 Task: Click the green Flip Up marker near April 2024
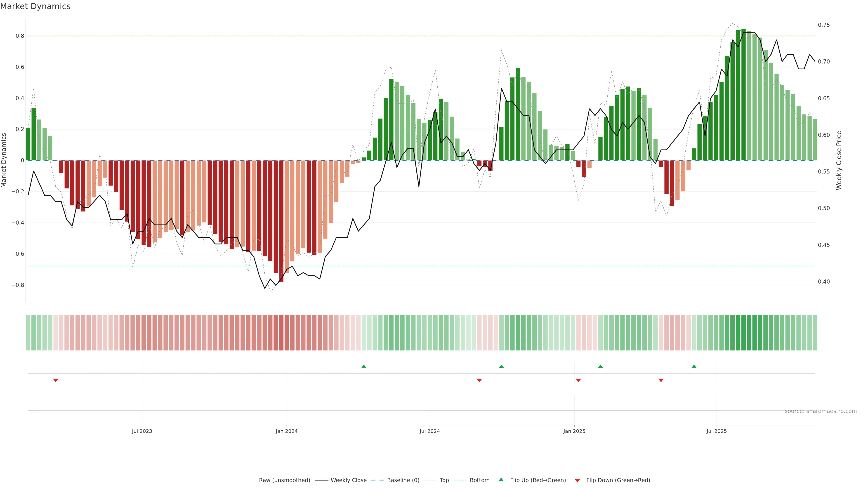click(x=363, y=366)
